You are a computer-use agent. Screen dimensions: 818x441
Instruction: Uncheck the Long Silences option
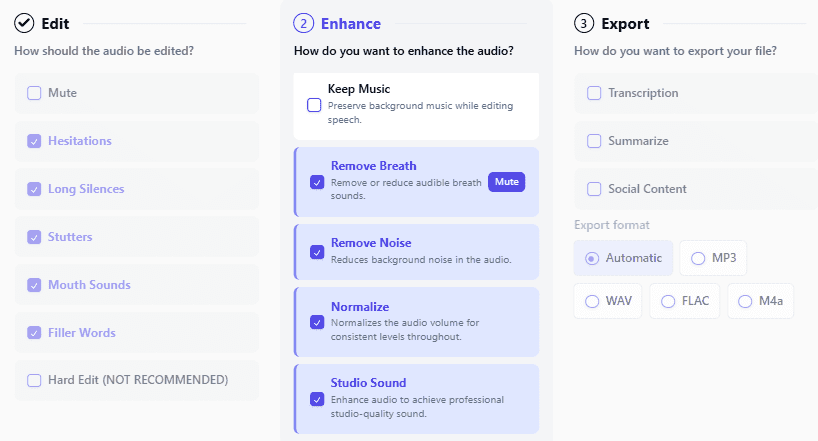(x=34, y=189)
